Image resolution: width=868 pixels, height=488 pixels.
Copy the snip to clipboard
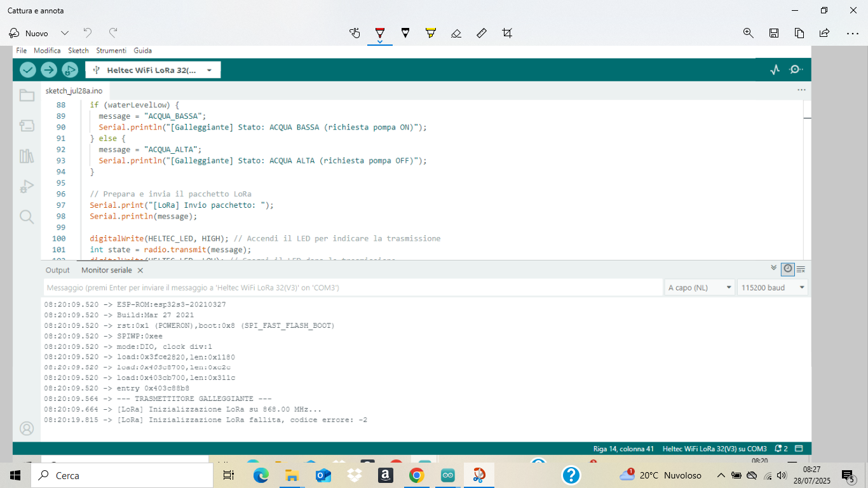799,33
